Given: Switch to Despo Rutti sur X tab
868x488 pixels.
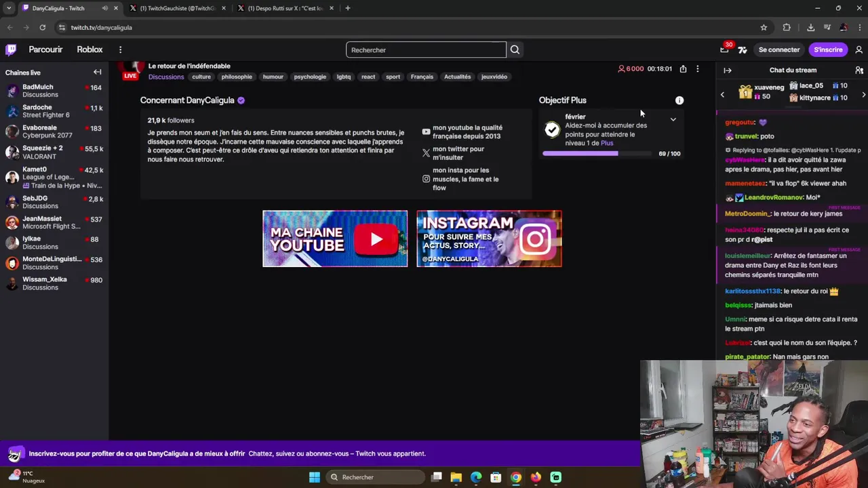Looking at the screenshot, I should [x=285, y=8].
